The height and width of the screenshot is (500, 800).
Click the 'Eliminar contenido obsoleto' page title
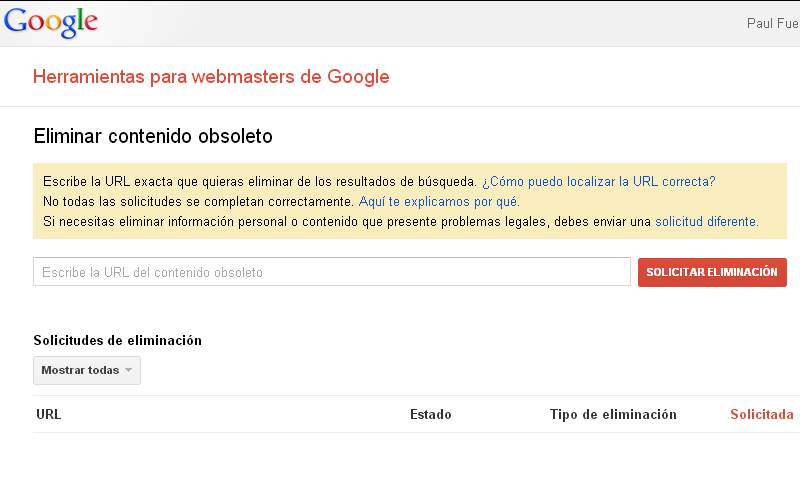(x=153, y=136)
